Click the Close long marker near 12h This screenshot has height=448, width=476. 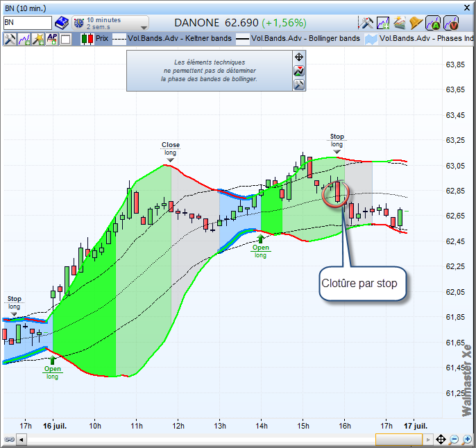point(171,152)
